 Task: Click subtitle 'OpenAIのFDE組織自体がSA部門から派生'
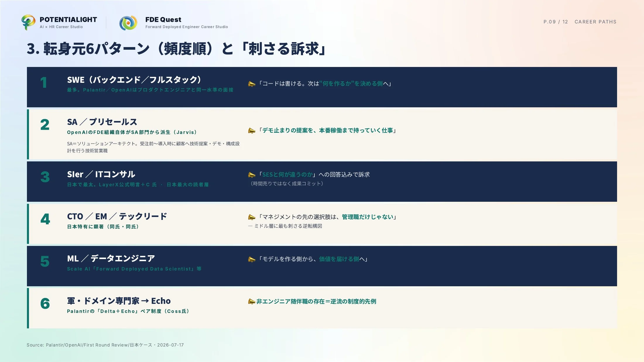pyautogui.click(x=132, y=132)
